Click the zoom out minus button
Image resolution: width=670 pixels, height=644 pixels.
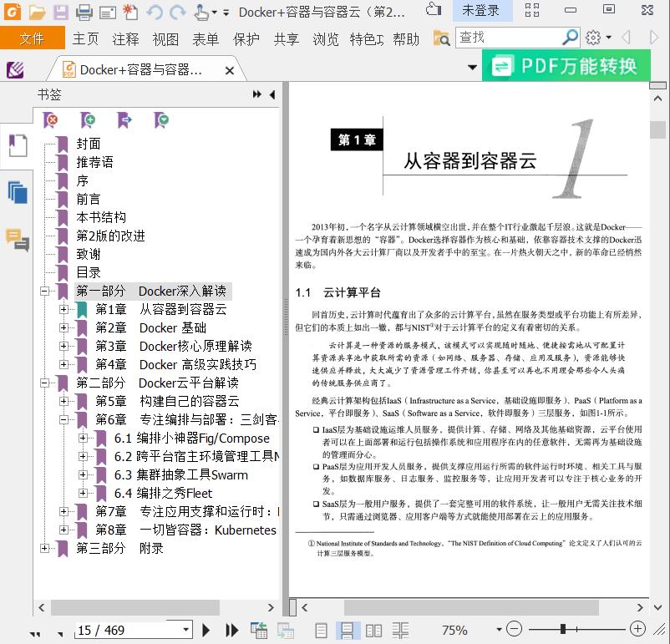pyautogui.click(x=514, y=629)
